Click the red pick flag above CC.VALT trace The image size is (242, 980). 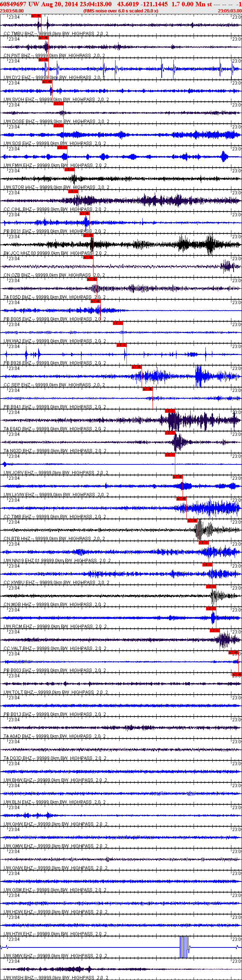215,631
